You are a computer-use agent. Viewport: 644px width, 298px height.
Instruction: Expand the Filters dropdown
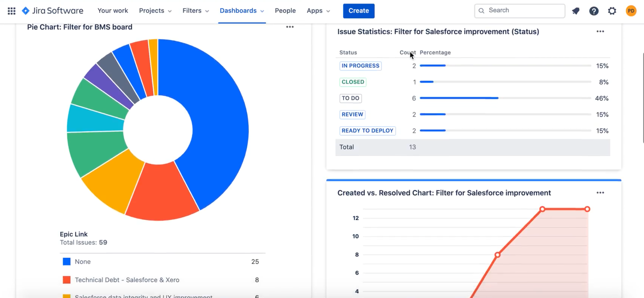tap(196, 11)
